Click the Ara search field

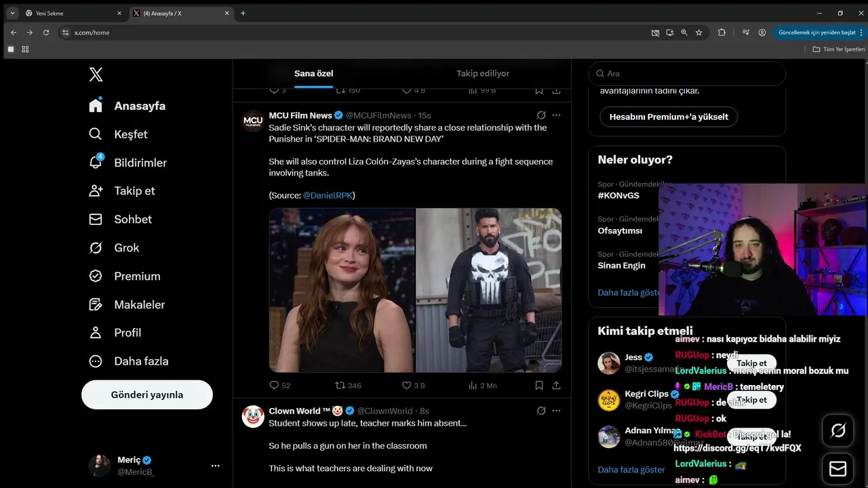click(x=687, y=73)
